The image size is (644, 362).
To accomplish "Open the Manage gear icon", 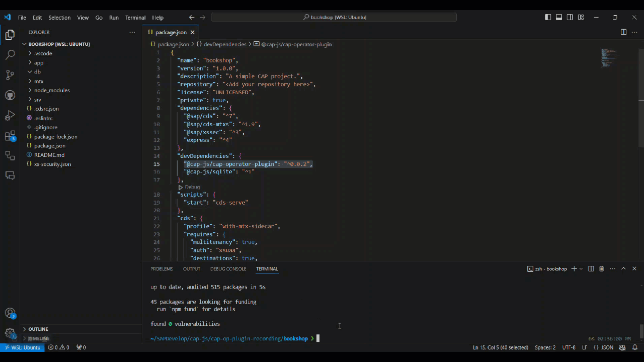I will tap(10, 333).
